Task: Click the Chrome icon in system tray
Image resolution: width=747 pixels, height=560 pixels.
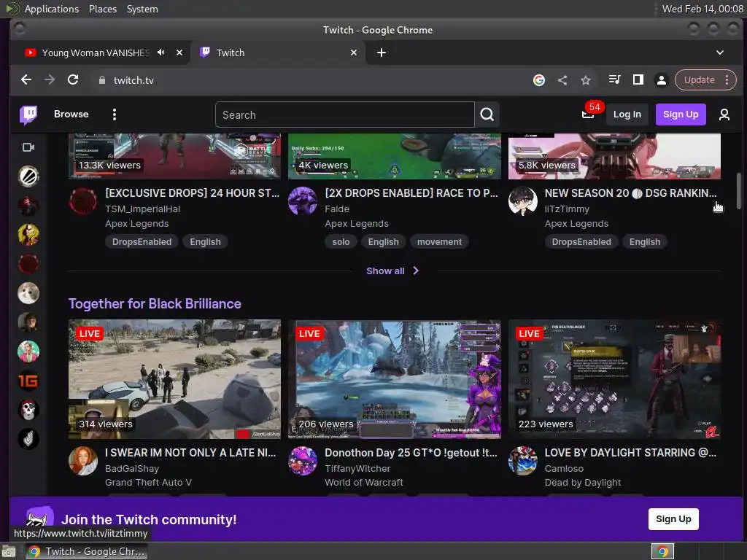Action: pyautogui.click(x=662, y=551)
